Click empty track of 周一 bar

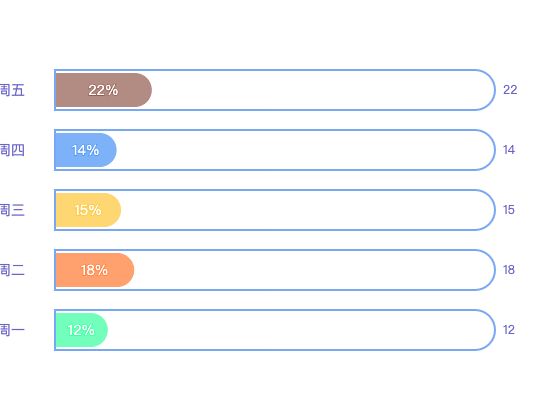click(x=301, y=330)
